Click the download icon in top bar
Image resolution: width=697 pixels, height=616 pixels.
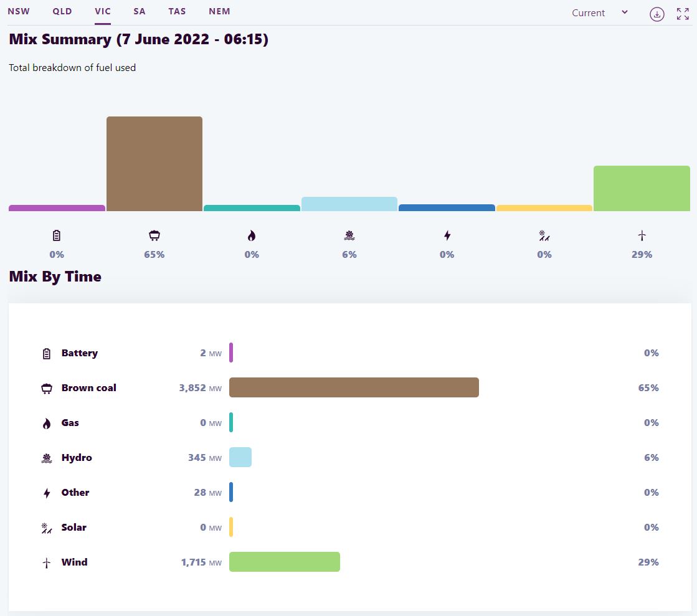[x=657, y=14]
